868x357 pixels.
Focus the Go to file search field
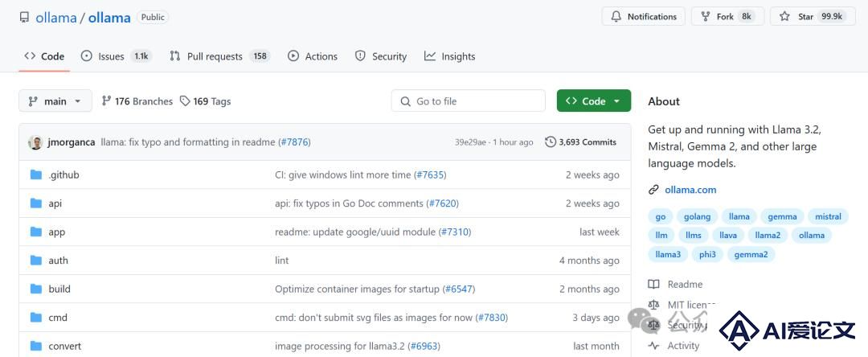(468, 101)
